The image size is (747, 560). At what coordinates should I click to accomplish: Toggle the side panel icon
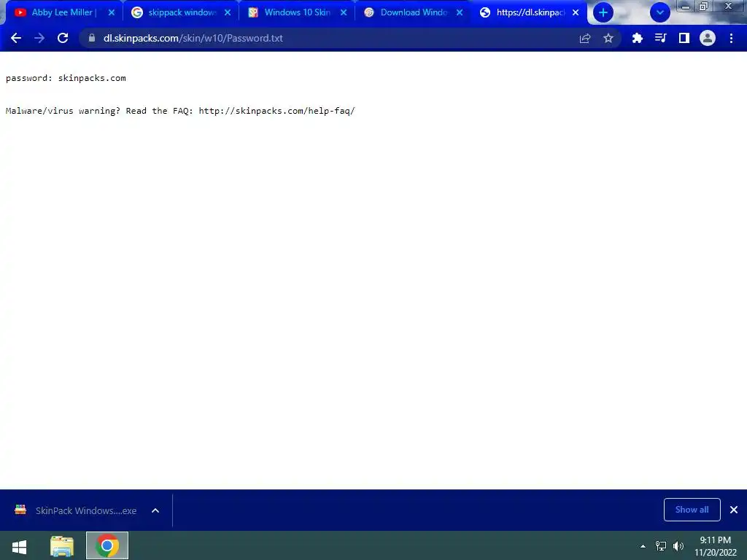[684, 38]
